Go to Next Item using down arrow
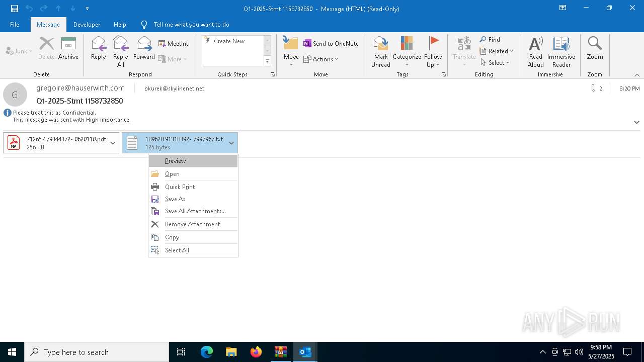 (73, 8)
